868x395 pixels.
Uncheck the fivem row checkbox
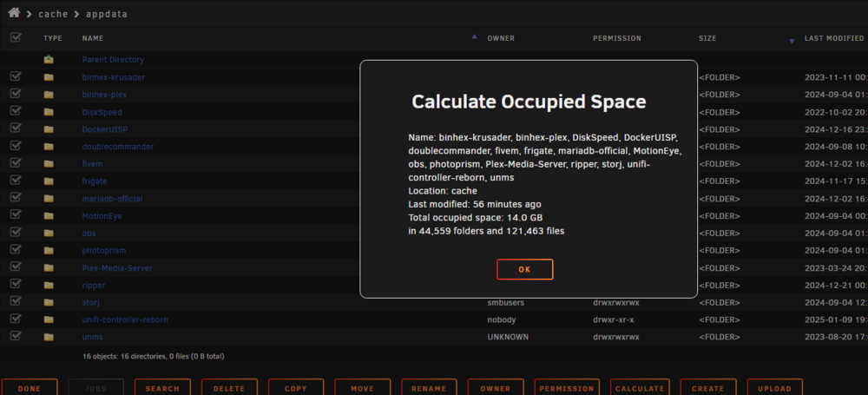[16, 163]
